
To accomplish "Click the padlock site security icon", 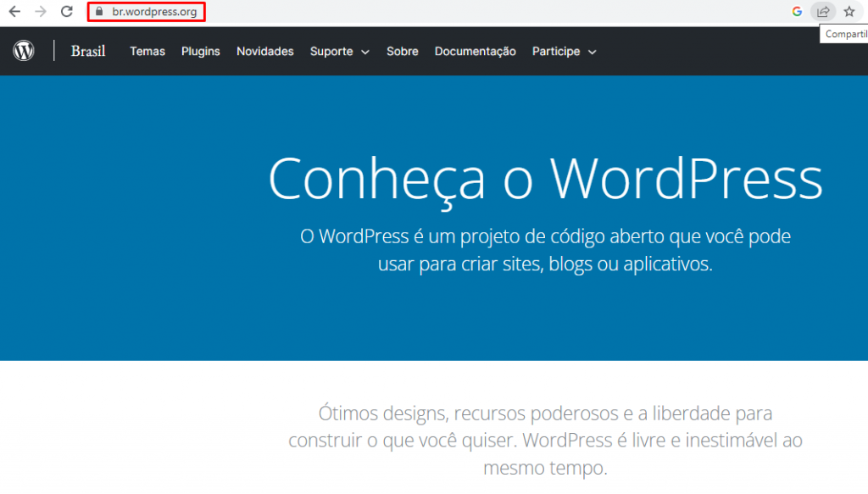I will coord(99,12).
